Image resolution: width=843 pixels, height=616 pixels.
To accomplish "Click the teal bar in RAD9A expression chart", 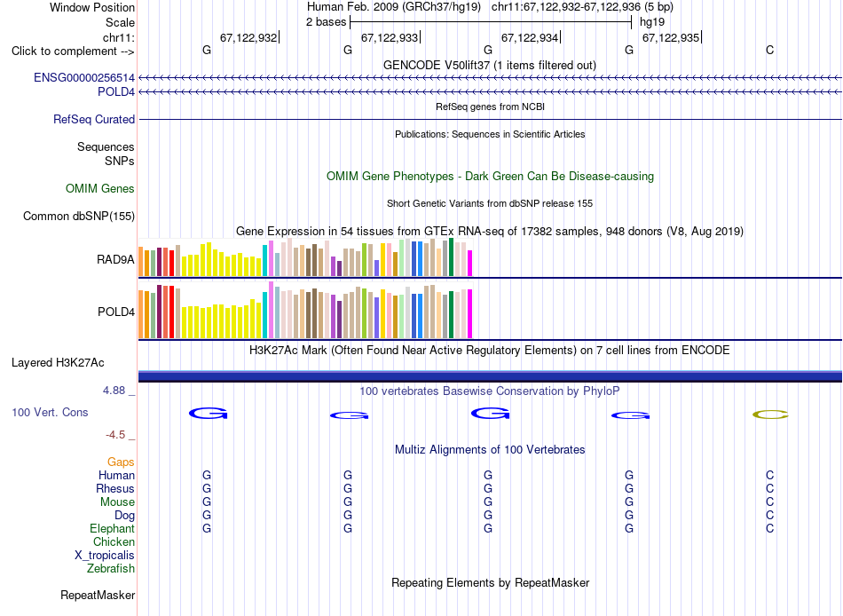I will (x=264, y=260).
